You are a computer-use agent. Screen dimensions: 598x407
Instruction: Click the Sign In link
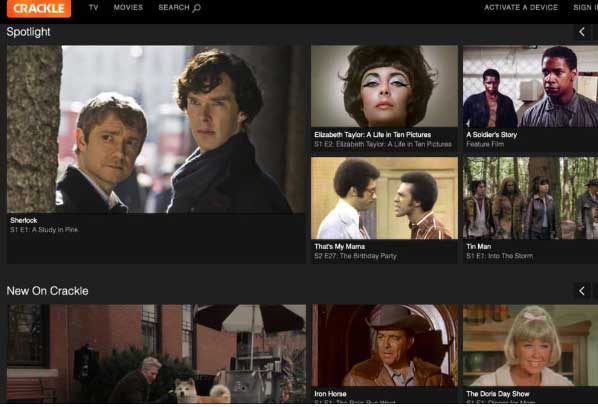pos(585,8)
